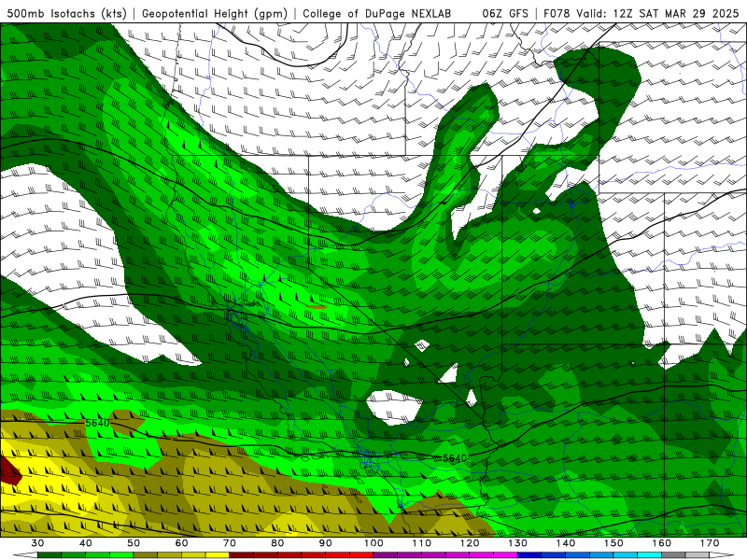Click the '30' value on the color scale
747x560 pixels.
(x=37, y=543)
